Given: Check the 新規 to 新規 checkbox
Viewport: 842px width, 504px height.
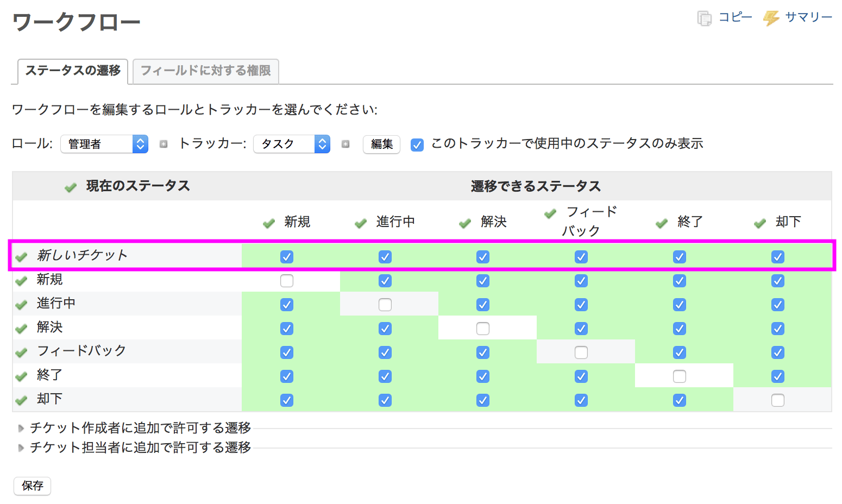Looking at the screenshot, I should pyautogui.click(x=287, y=281).
